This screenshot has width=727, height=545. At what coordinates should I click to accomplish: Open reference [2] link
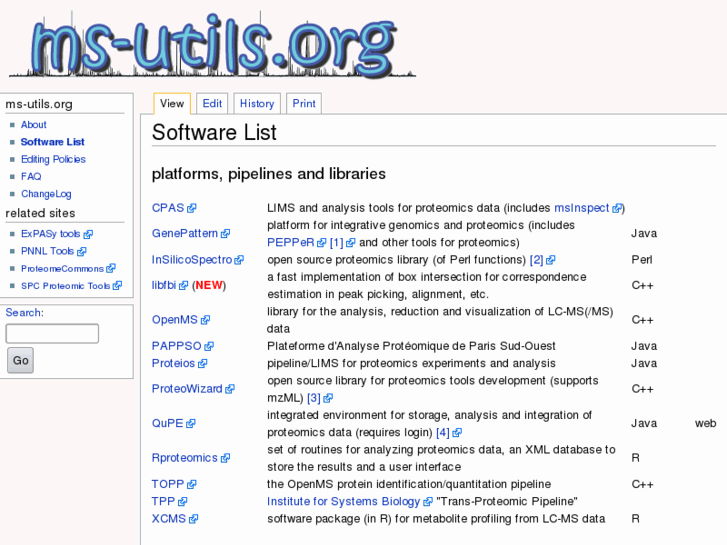(x=536, y=260)
